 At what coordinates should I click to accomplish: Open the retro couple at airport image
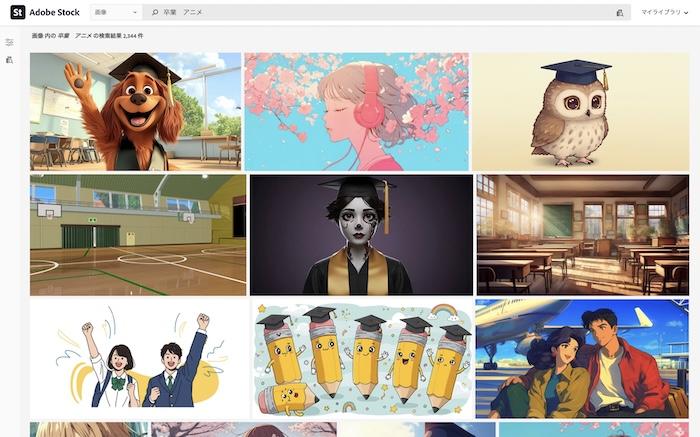click(582, 359)
